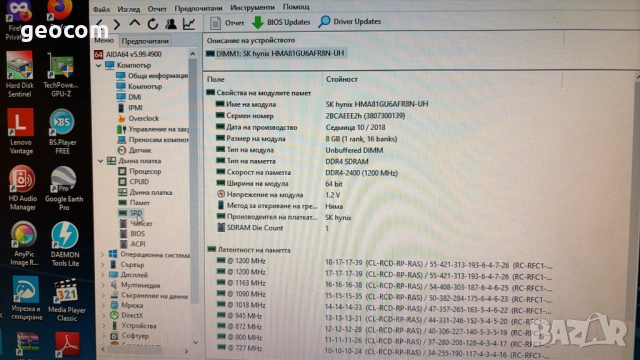This screenshot has height=360, width=640.
Task: Expand the Операционна система node
Action: coord(103,254)
